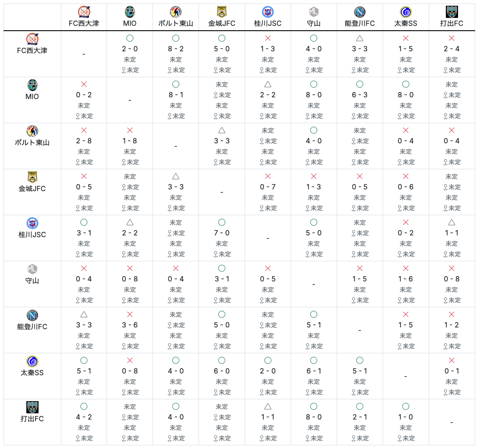Click score 2 - 0 in FC西大津 row, MIO column
The image size is (480, 448).
[130, 49]
